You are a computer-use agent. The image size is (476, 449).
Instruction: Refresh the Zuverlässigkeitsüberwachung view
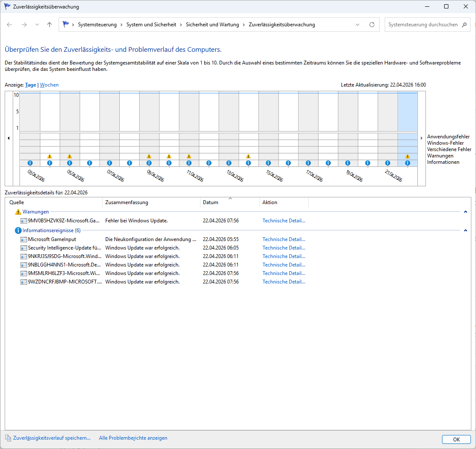click(372, 25)
